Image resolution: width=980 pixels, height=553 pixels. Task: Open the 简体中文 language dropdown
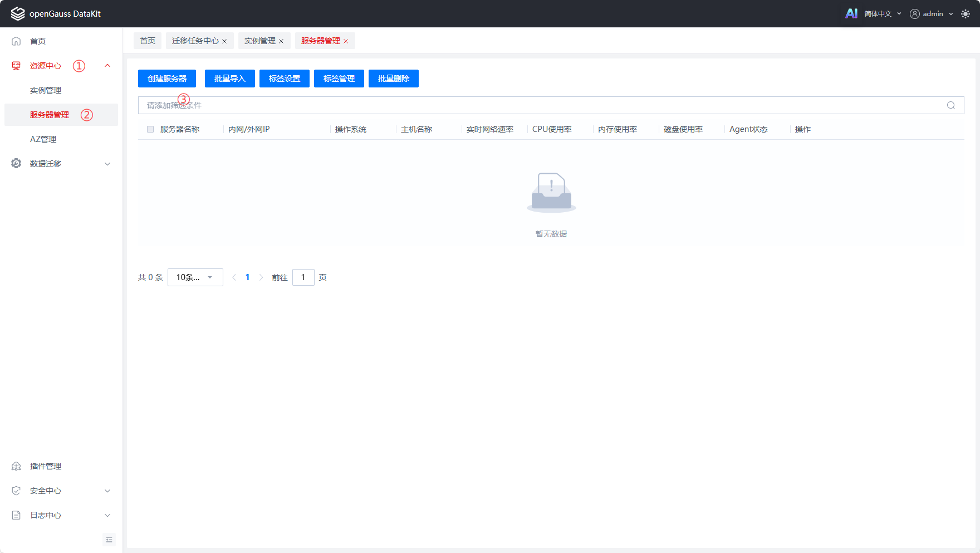[883, 14]
